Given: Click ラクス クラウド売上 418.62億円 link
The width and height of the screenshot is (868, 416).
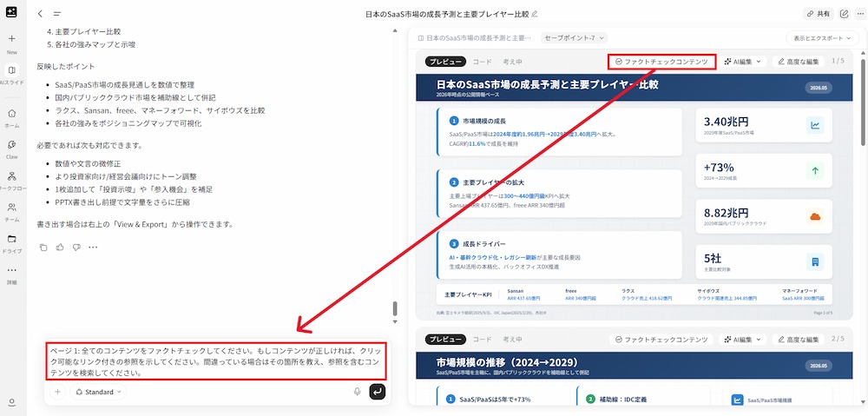Looking at the screenshot, I should pyautogui.click(x=646, y=298).
